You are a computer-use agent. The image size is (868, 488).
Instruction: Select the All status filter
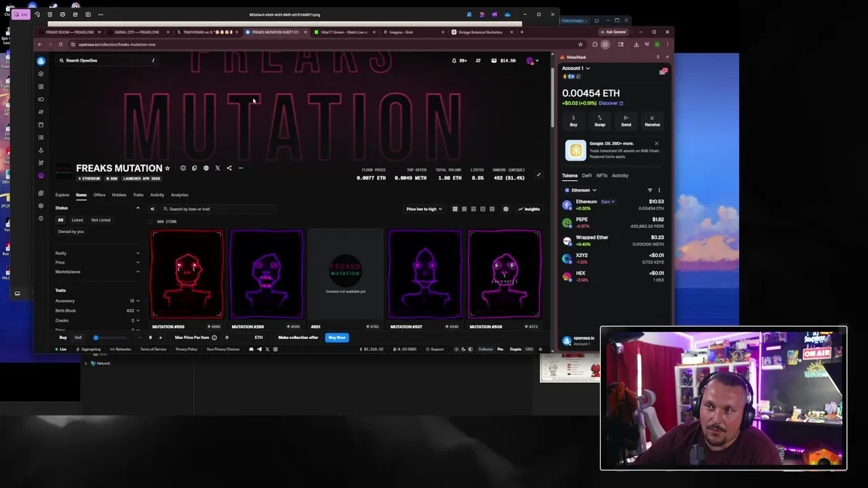pos(60,220)
